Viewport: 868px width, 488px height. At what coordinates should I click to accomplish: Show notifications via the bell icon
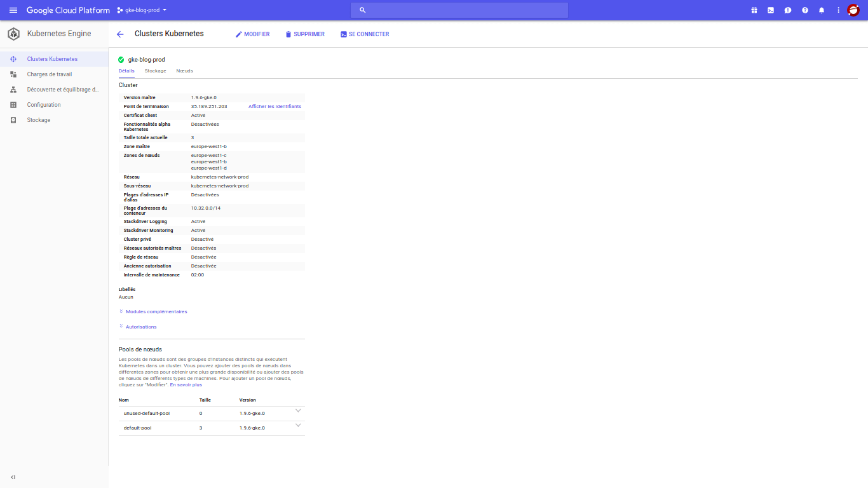pos(822,10)
